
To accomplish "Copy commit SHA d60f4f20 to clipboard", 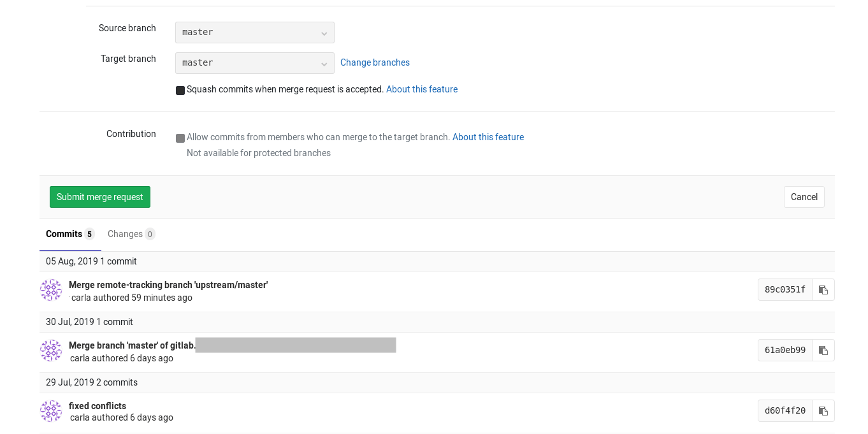I will [823, 411].
